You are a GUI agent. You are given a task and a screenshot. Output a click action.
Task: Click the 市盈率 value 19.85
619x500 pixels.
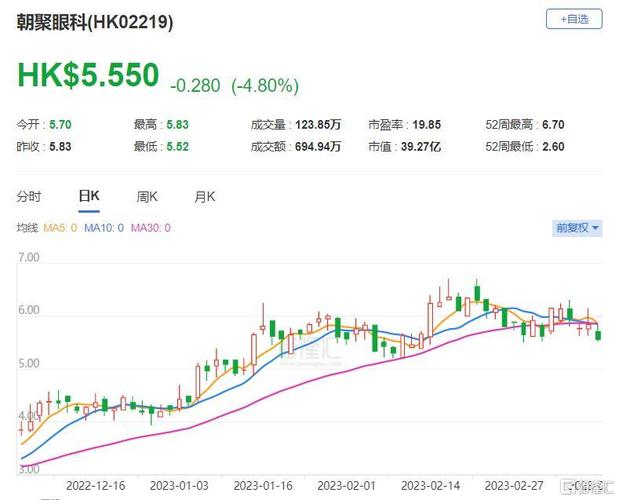(427, 125)
